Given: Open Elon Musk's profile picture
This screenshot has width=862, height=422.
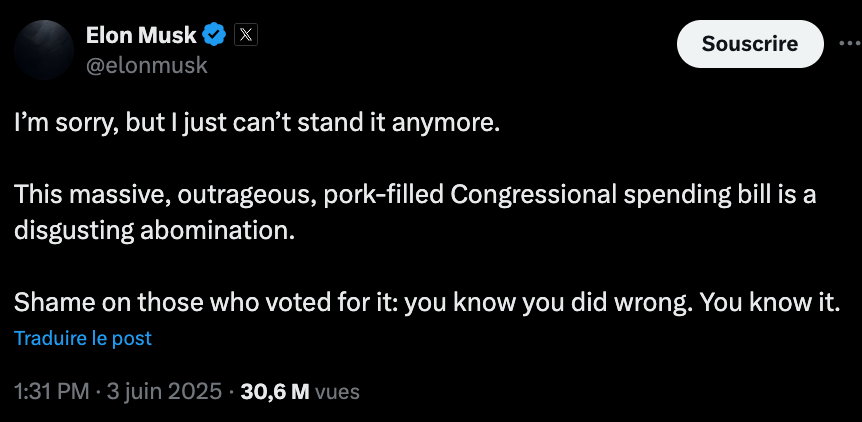Looking at the screenshot, I should [x=43, y=50].
